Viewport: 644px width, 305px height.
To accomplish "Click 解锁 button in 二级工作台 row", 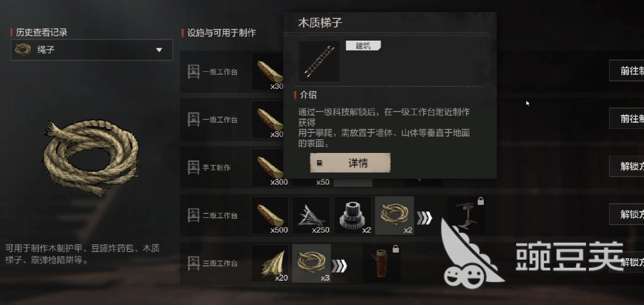I will tap(627, 214).
